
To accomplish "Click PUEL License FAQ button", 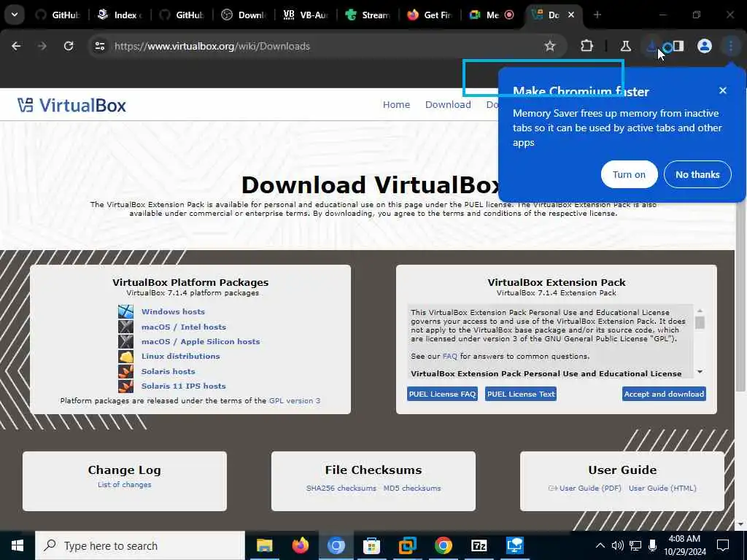I will 442,394.
